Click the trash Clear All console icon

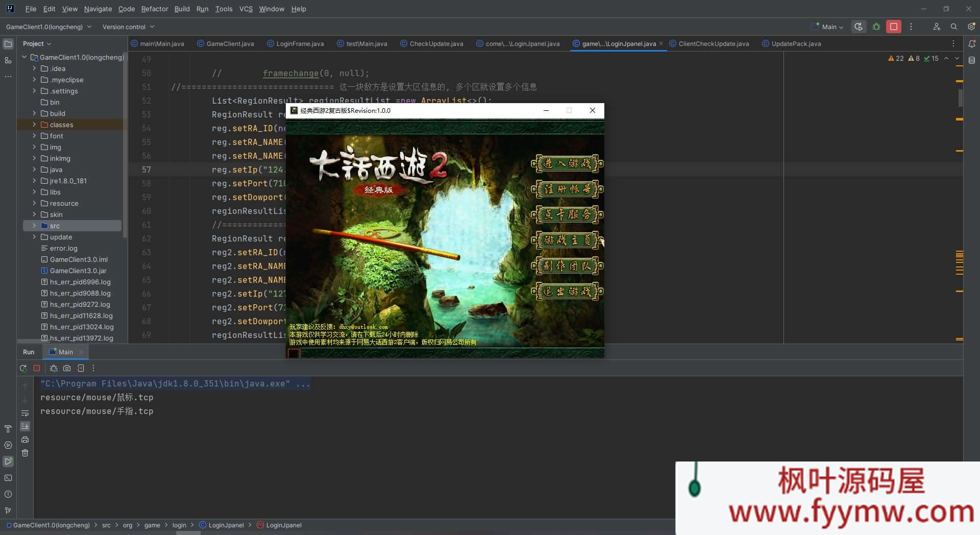tap(25, 453)
